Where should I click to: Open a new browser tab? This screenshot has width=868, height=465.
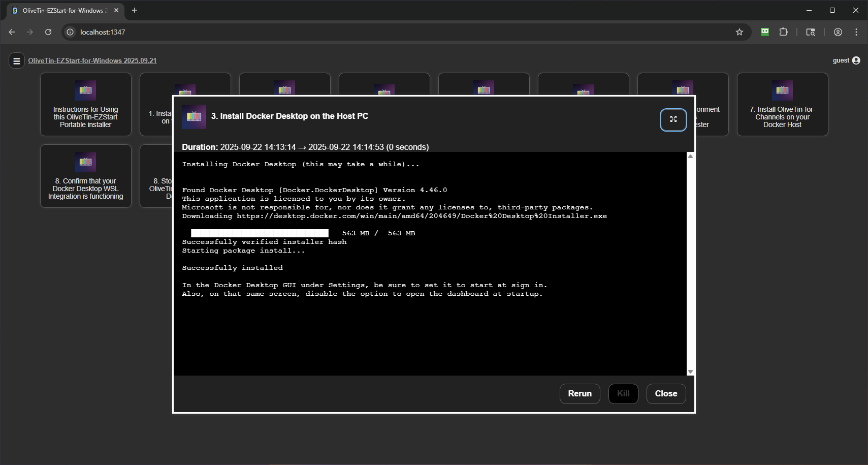pos(135,10)
